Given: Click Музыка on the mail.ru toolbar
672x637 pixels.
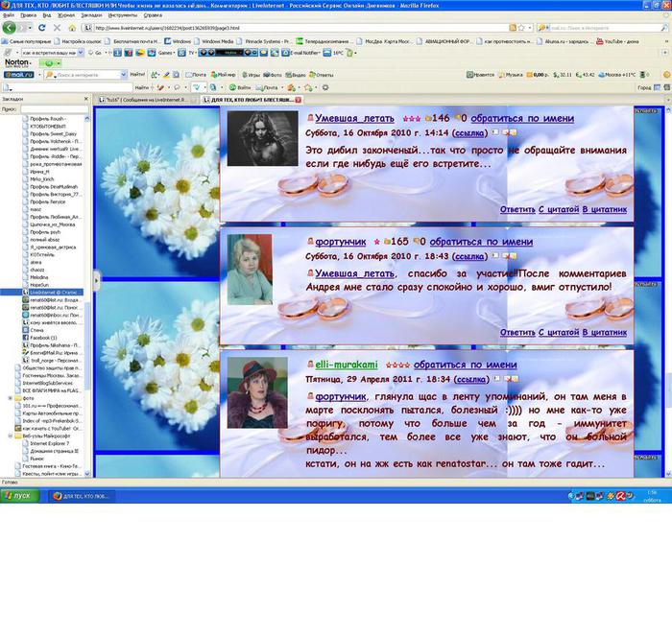Looking at the screenshot, I should coord(511,75).
